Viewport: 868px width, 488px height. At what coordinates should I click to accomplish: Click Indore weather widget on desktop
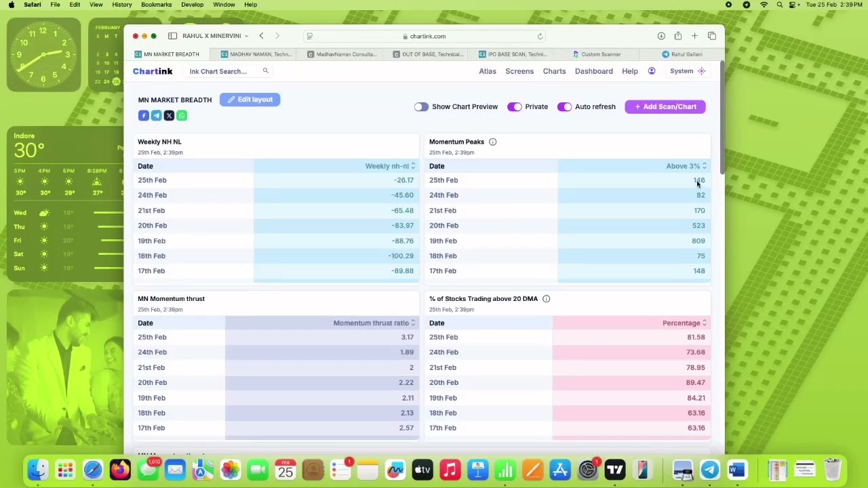(65, 205)
